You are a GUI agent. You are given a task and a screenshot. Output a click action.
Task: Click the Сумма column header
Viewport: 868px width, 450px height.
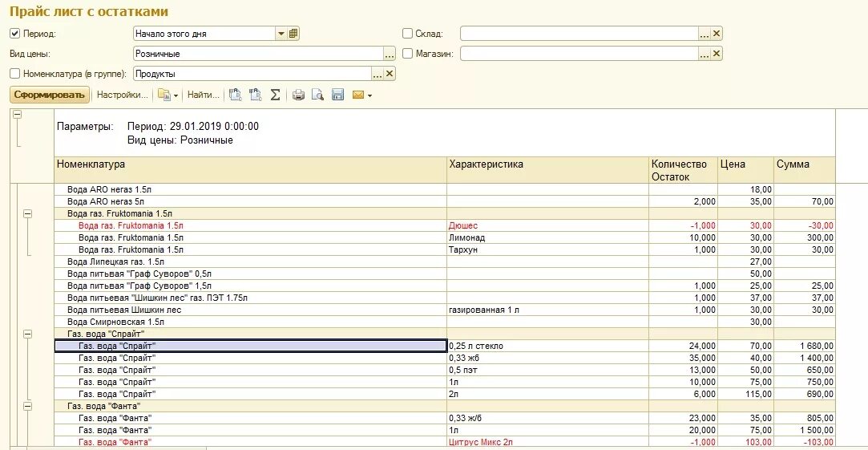[805, 170]
